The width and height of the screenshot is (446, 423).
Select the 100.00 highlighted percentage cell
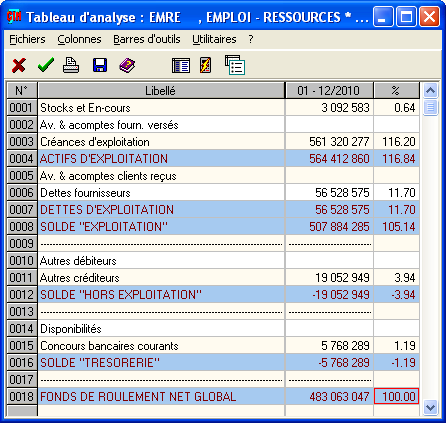click(397, 397)
